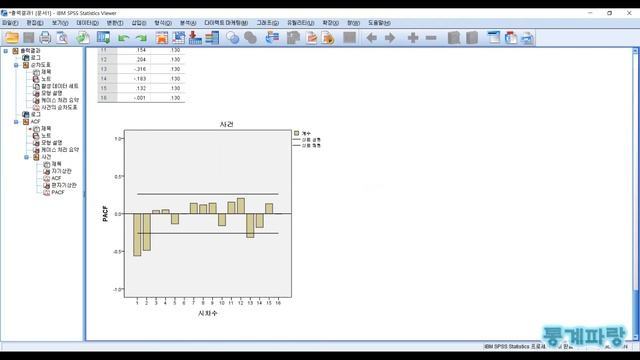Save the output document via toolbar
Image resolution: width=640 pixels, height=360 pixels.
coord(29,38)
